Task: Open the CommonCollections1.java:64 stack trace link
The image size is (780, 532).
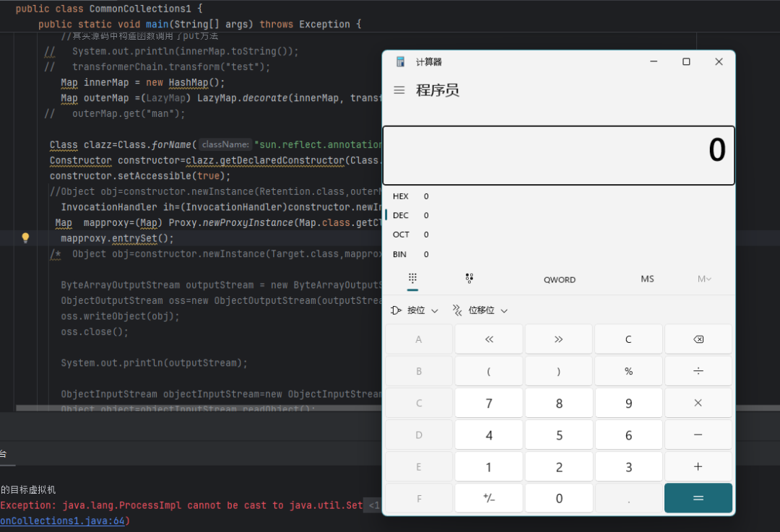Action: 62,520
